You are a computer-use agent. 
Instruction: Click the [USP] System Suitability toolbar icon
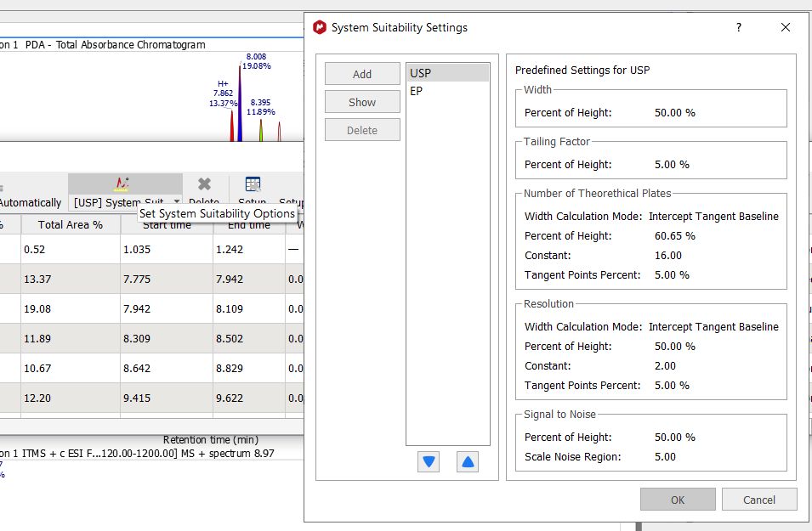[x=122, y=184]
